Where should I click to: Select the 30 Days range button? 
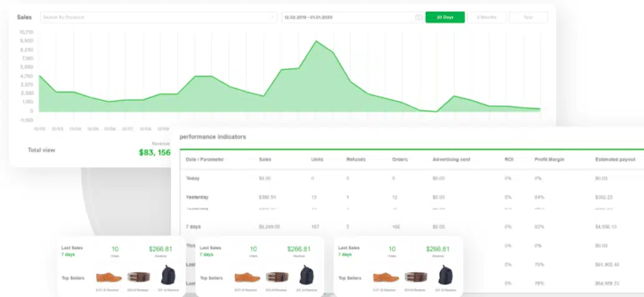pyautogui.click(x=445, y=17)
